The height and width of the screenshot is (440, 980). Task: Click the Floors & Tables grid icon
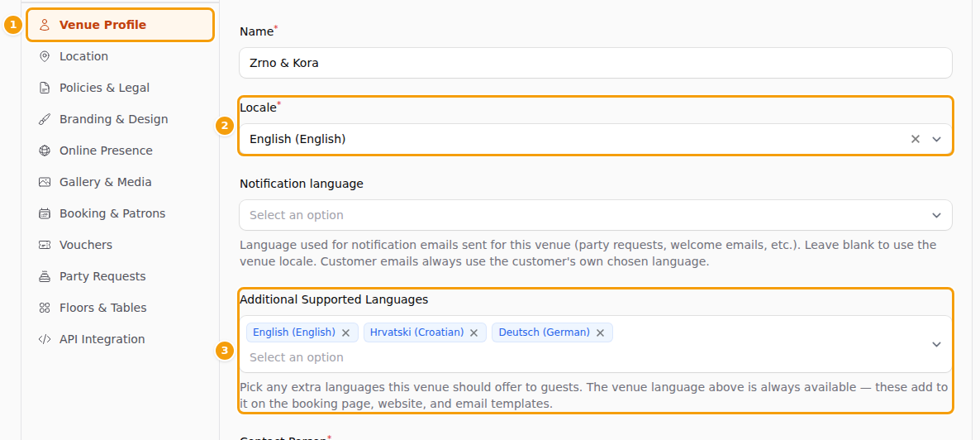(45, 308)
